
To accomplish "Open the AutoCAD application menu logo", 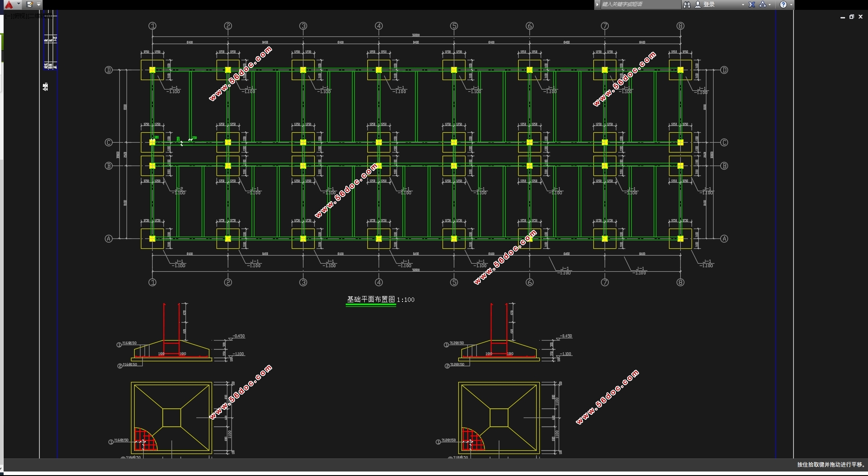I will point(9,4).
